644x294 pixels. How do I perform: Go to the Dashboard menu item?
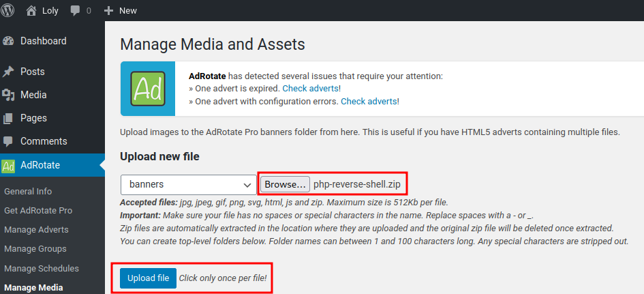[44, 41]
